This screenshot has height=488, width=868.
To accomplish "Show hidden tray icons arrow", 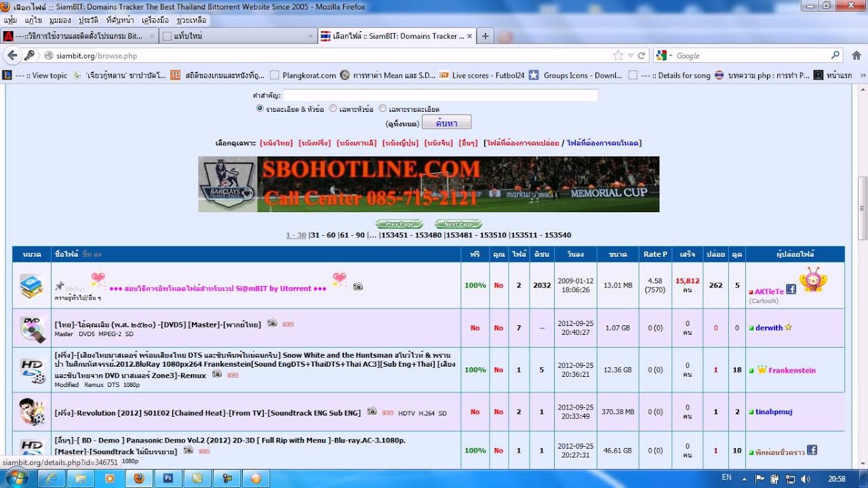I will tap(745, 479).
